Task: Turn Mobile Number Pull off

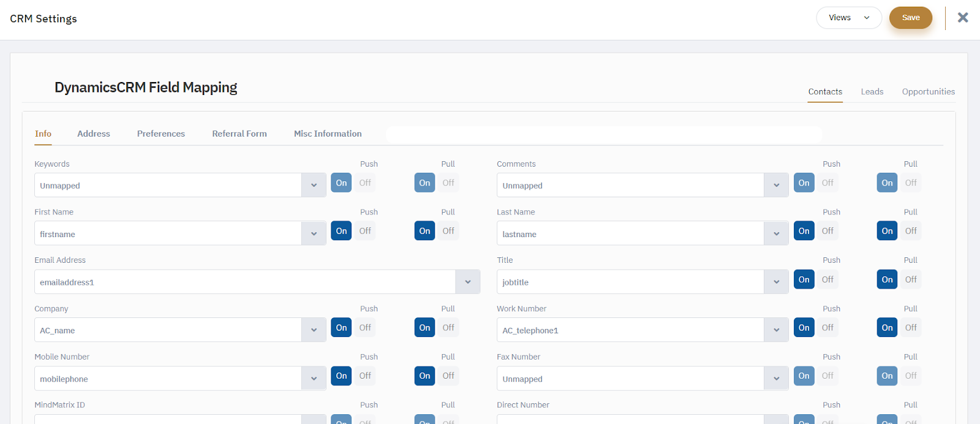Action: click(448, 376)
